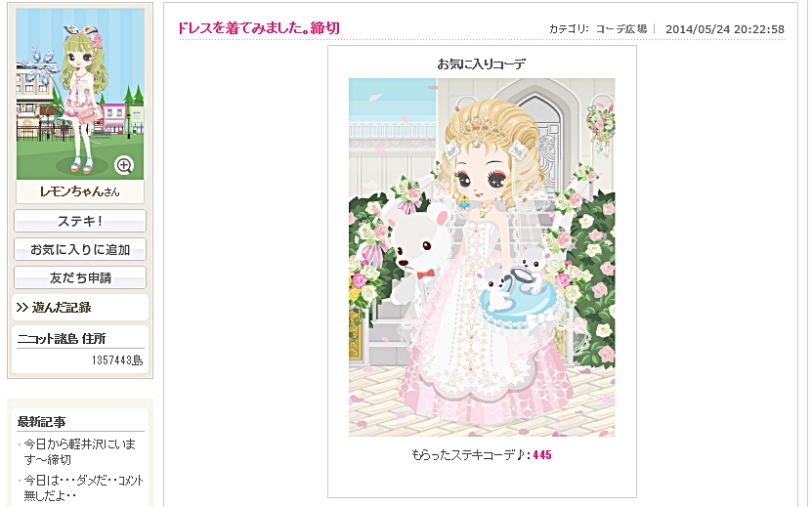This screenshot has width=812, height=507.
Task: Open recent post 今日は・・・ダメだ・・コメント無しだよ
Action: (83, 487)
